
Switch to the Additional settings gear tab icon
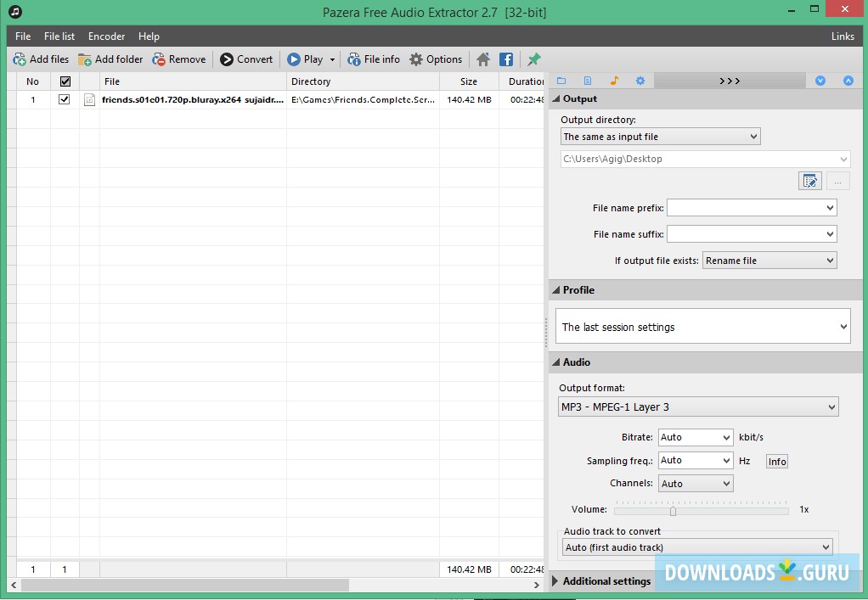click(640, 81)
